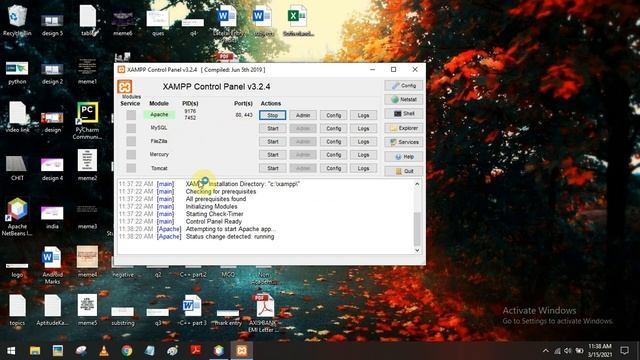Screen dimensions: 640x360
Task: Open Apache Admin page
Action: 303,115
